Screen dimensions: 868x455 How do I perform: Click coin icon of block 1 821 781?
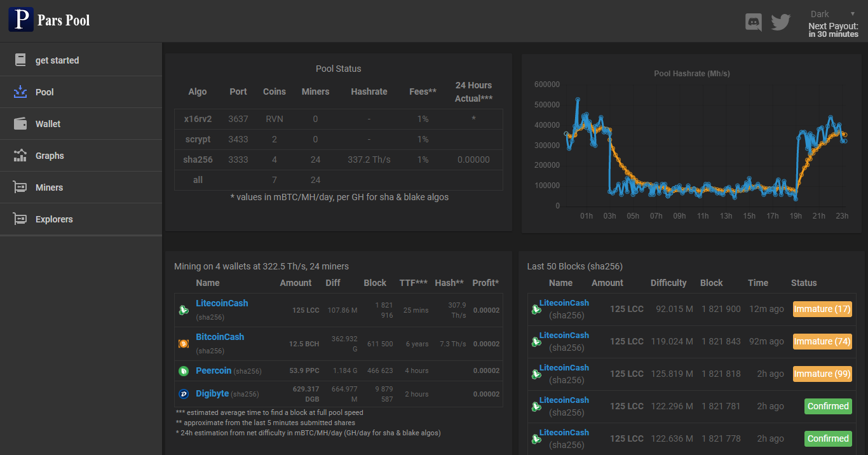pyautogui.click(x=536, y=407)
